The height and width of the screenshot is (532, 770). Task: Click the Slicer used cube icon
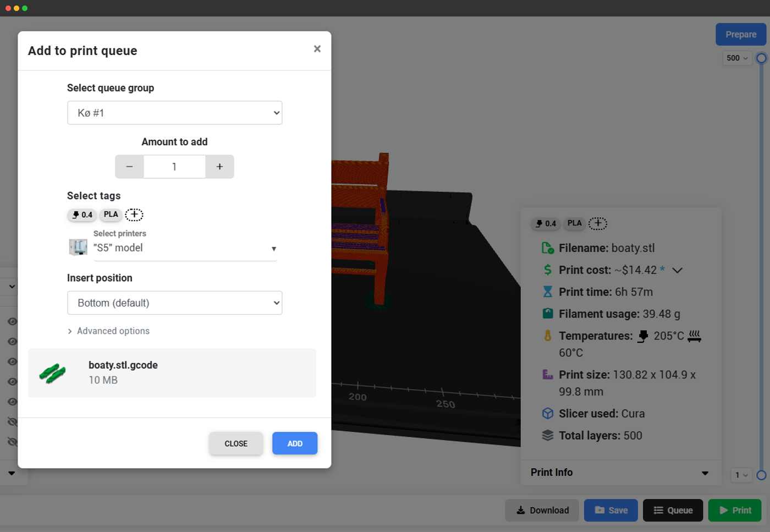tap(548, 413)
